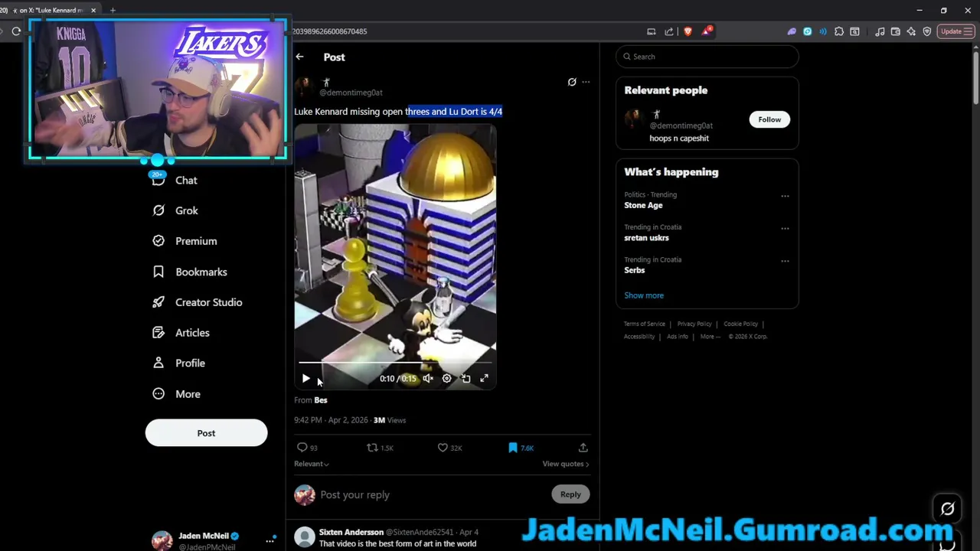Open the post's three-dot menu
Screen dimensions: 980x551
(586, 82)
